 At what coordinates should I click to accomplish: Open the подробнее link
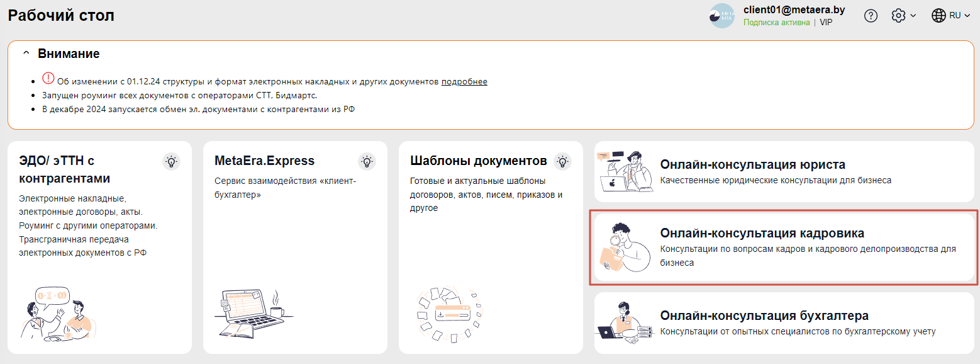(x=464, y=82)
